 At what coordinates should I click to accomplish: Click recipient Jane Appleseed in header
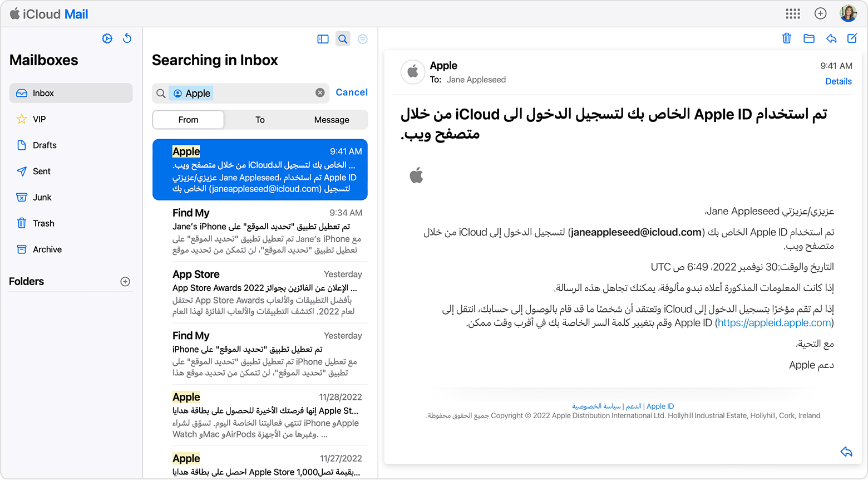pyautogui.click(x=476, y=80)
